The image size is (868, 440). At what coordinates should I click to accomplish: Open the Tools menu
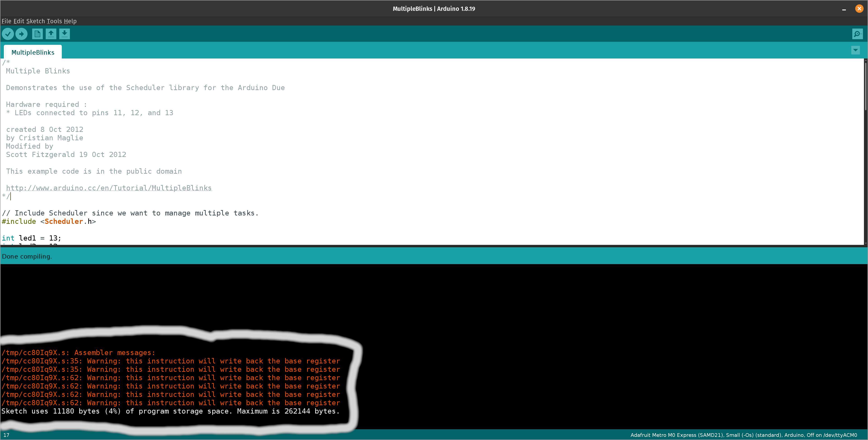pos(54,21)
